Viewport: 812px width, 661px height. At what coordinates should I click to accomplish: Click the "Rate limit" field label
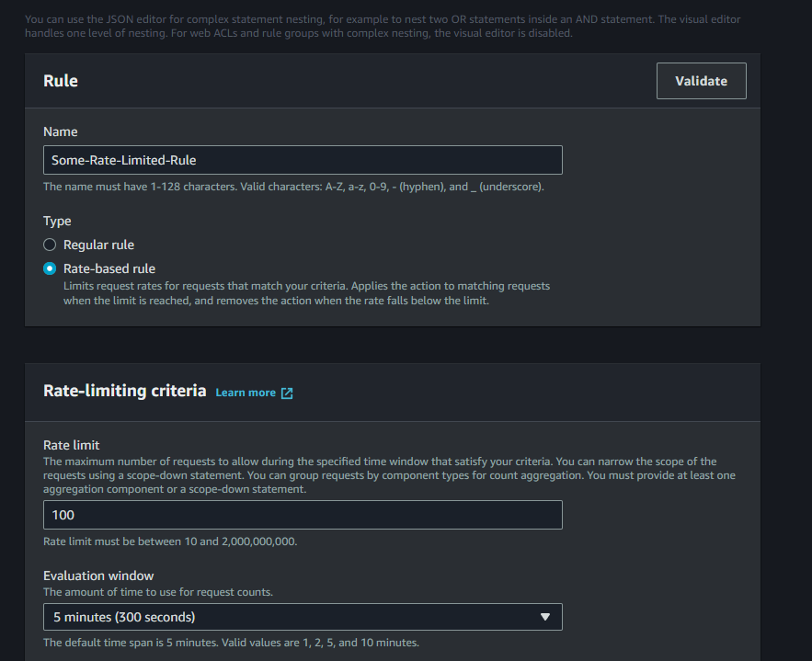point(71,445)
